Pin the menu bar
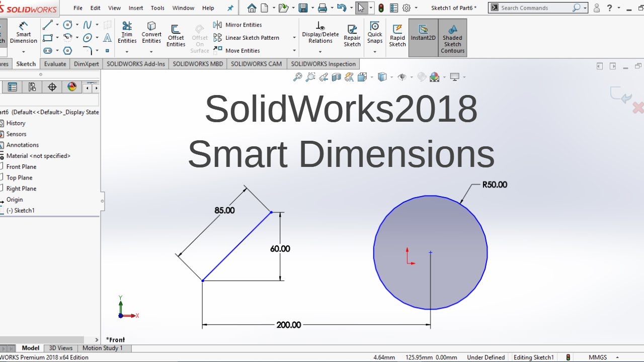 click(230, 8)
